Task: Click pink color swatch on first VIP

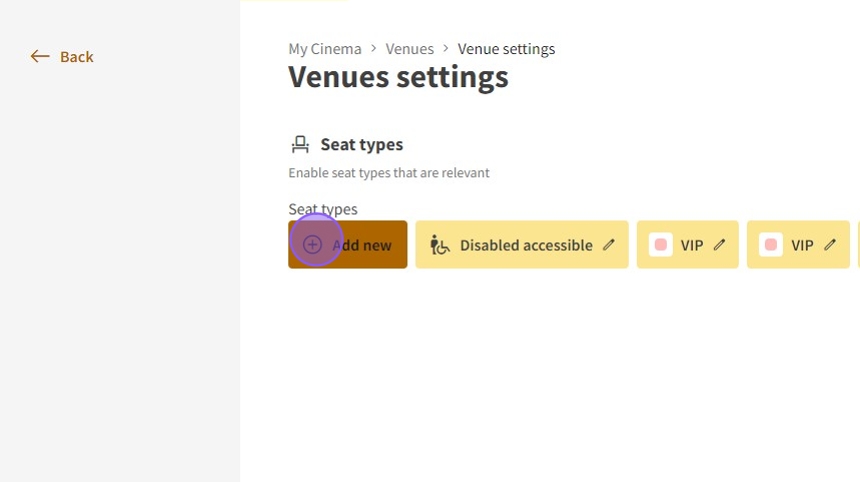Action: [x=660, y=245]
